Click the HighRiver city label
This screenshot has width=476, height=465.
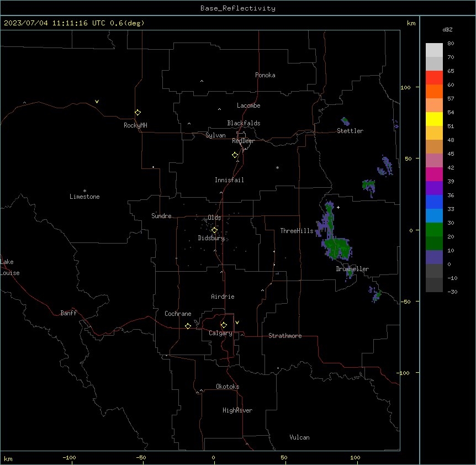pyautogui.click(x=237, y=410)
